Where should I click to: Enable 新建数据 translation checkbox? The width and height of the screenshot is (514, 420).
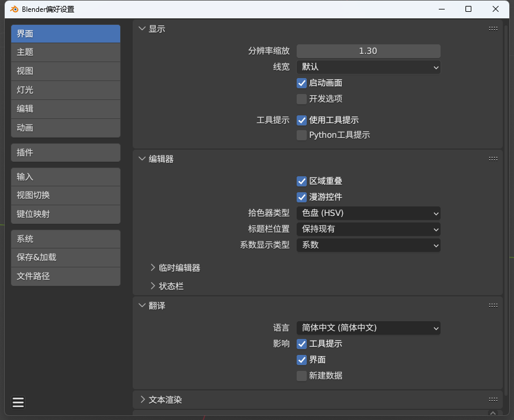[301, 376]
